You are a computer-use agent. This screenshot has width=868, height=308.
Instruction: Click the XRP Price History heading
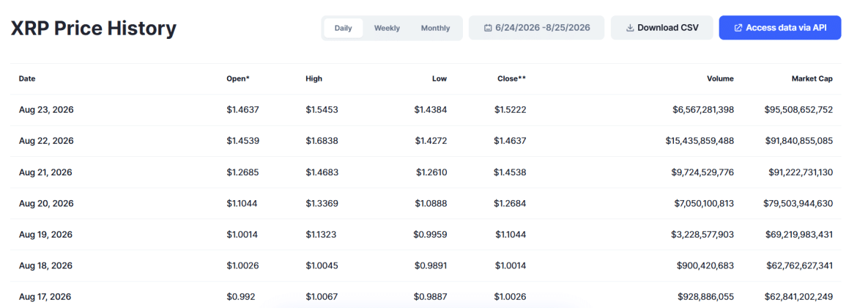(x=94, y=28)
